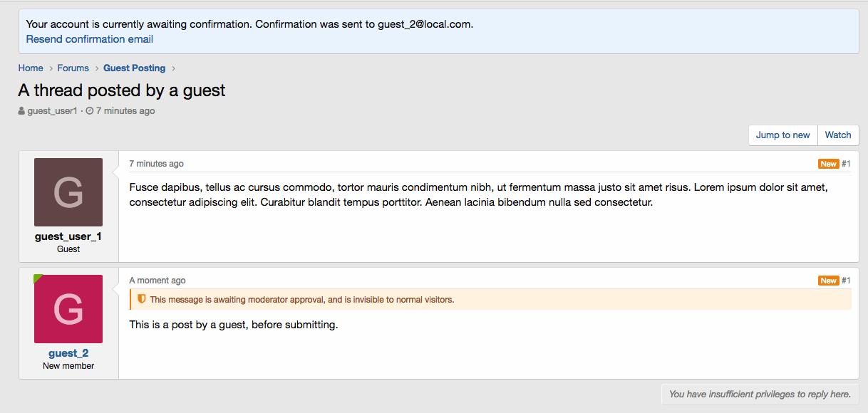868x413 pixels.
Task: Watch this thread
Action: click(x=838, y=135)
